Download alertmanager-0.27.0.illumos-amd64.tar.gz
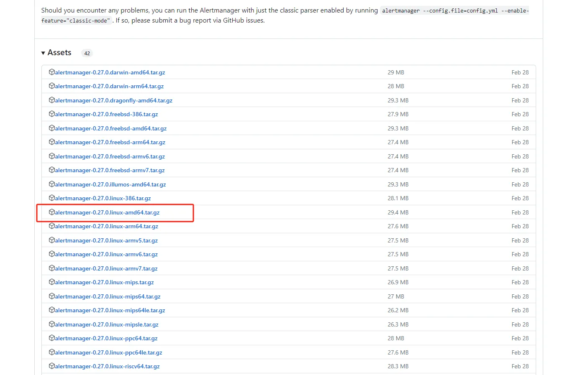 [x=110, y=184]
